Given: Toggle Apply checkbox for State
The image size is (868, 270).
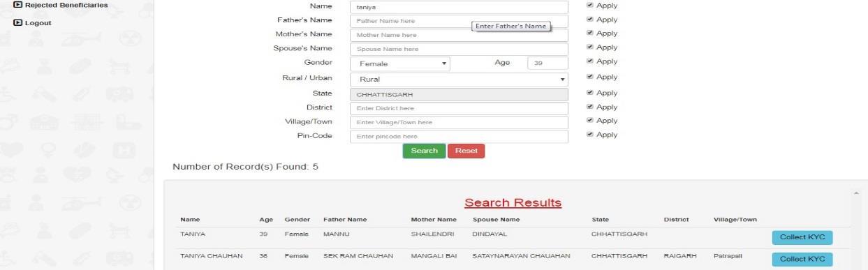Looking at the screenshot, I should click(590, 93).
